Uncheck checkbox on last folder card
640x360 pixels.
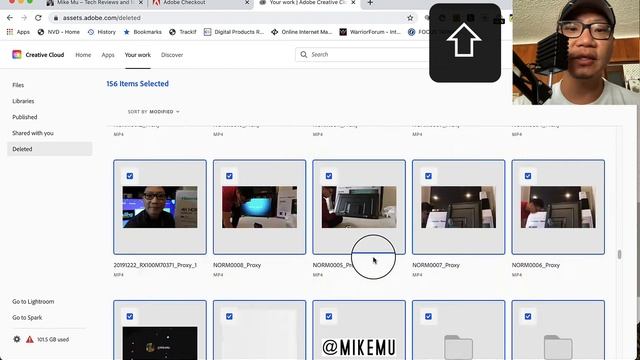(528, 316)
